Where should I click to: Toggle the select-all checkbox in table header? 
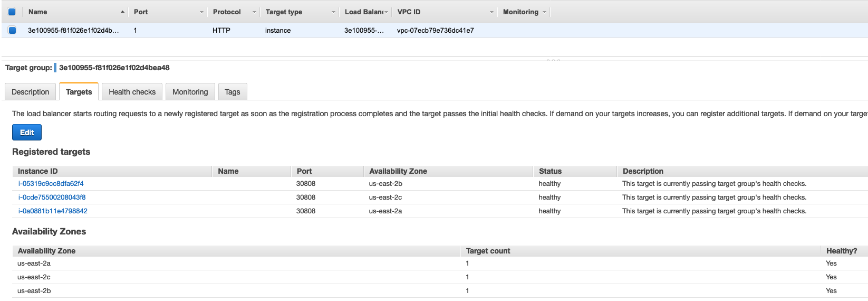12,12
